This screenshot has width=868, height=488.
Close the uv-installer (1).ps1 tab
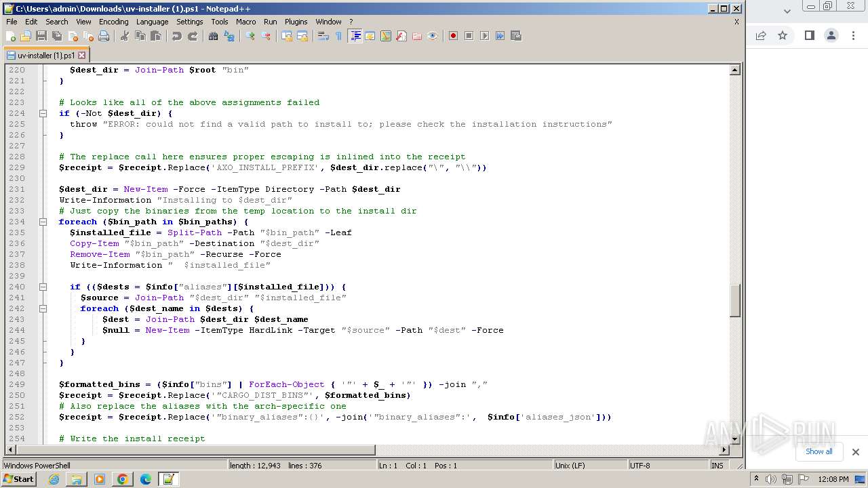click(82, 56)
